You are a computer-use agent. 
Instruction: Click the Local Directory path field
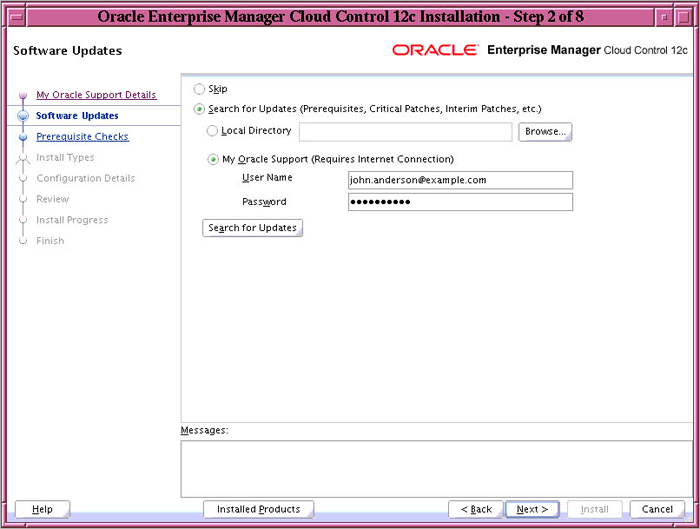click(x=405, y=132)
